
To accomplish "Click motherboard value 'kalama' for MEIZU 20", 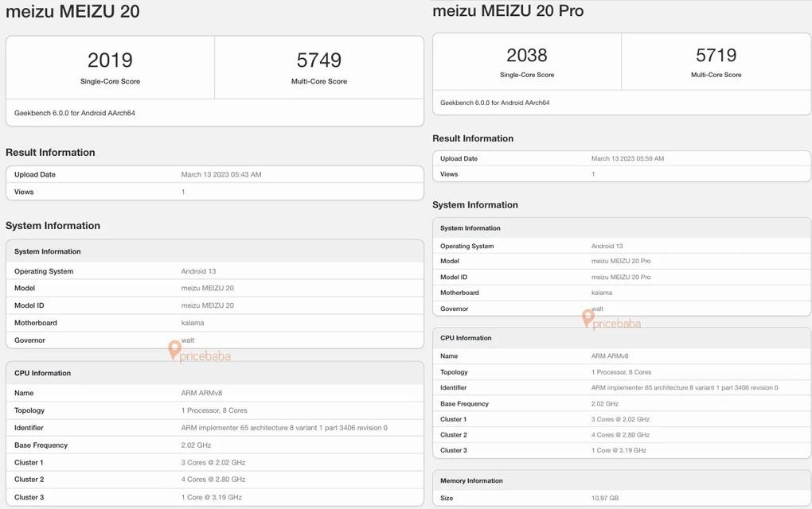I will 193,323.
